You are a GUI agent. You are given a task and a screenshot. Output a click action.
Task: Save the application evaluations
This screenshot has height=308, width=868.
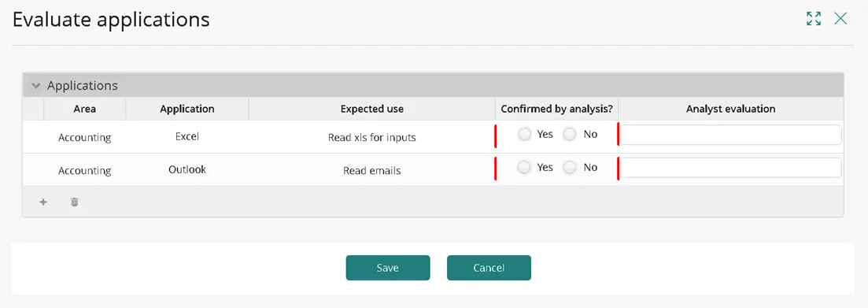coord(388,268)
